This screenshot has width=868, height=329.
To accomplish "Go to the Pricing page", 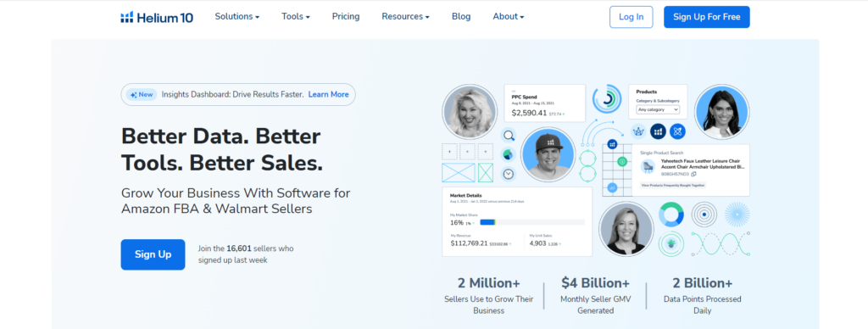I will (346, 17).
